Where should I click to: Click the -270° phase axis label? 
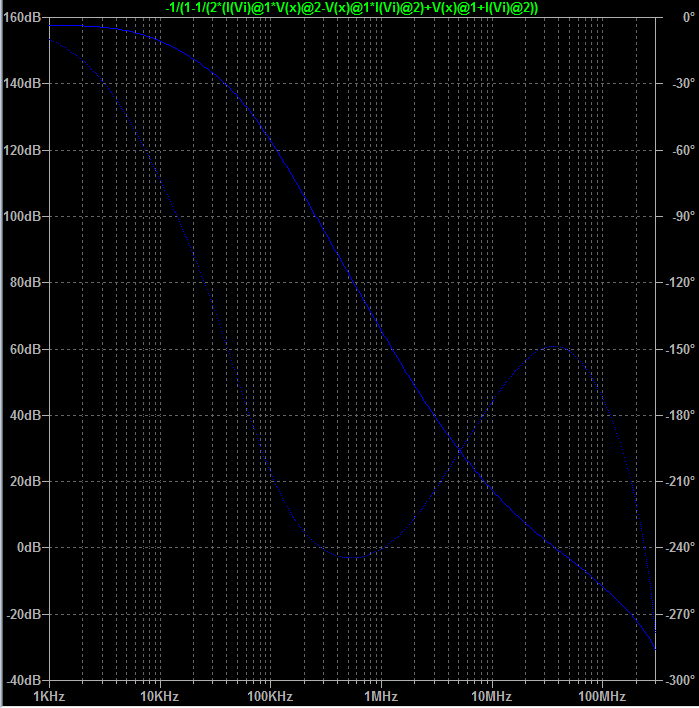(680, 614)
